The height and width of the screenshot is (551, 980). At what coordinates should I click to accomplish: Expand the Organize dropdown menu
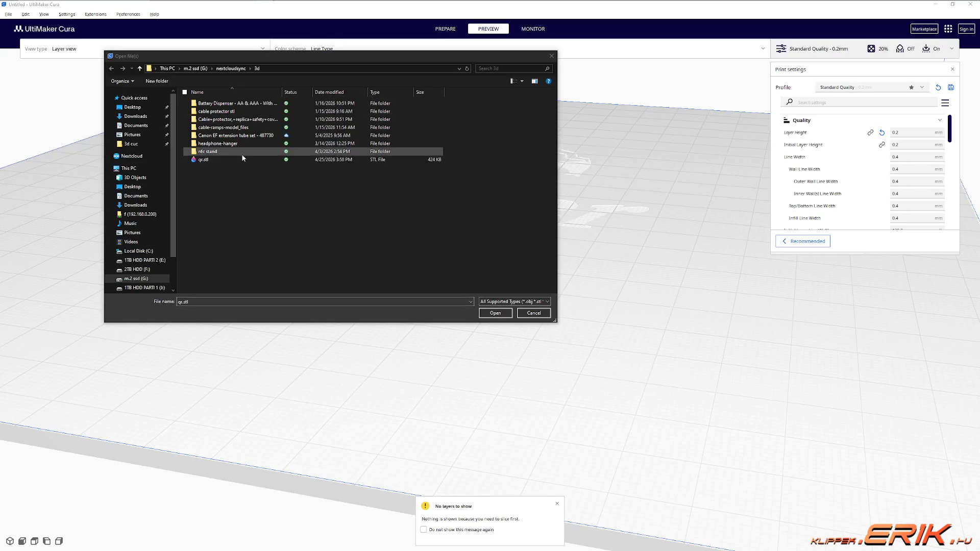pyautogui.click(x=122, y=81)
